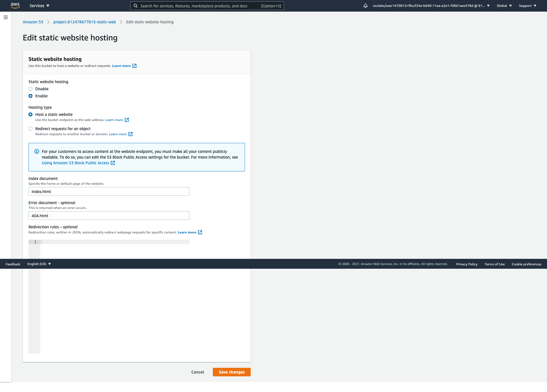Image resolution: width=547 pixels, height=392 pixels.
Task: Open the hamburger side navigation menu
Action: (x=6, y=17)
